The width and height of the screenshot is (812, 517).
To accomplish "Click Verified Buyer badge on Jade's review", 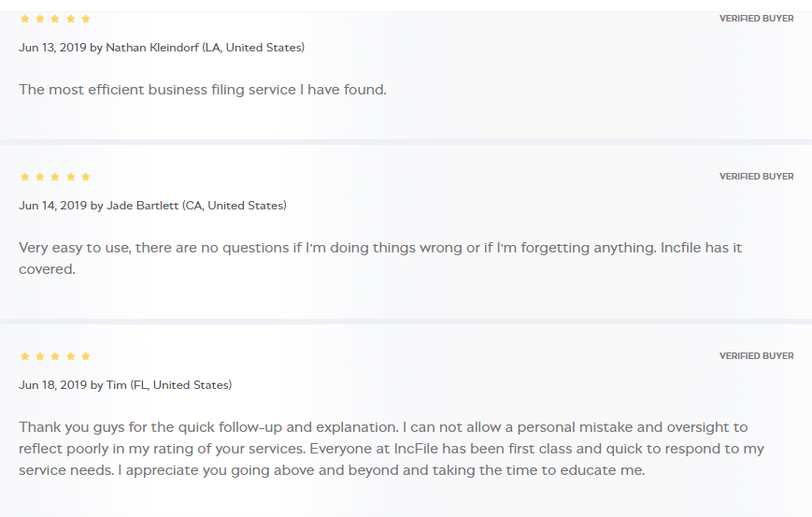I will tap(756, 177).
